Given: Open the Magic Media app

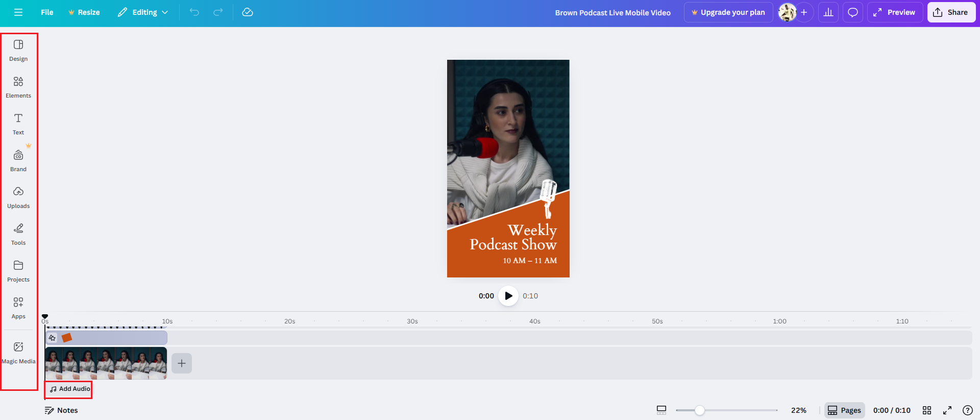Looking at the screenshot, I should pyautogui.click(x=18, y=353).
